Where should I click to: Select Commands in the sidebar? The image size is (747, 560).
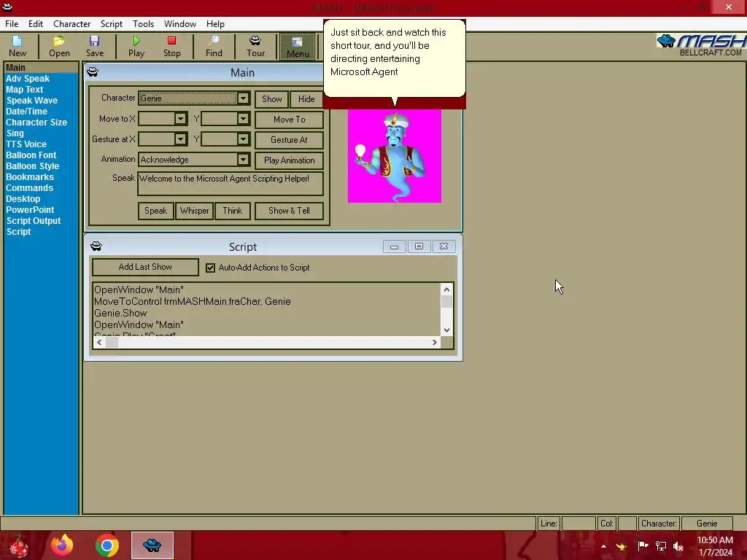point(29,188)
